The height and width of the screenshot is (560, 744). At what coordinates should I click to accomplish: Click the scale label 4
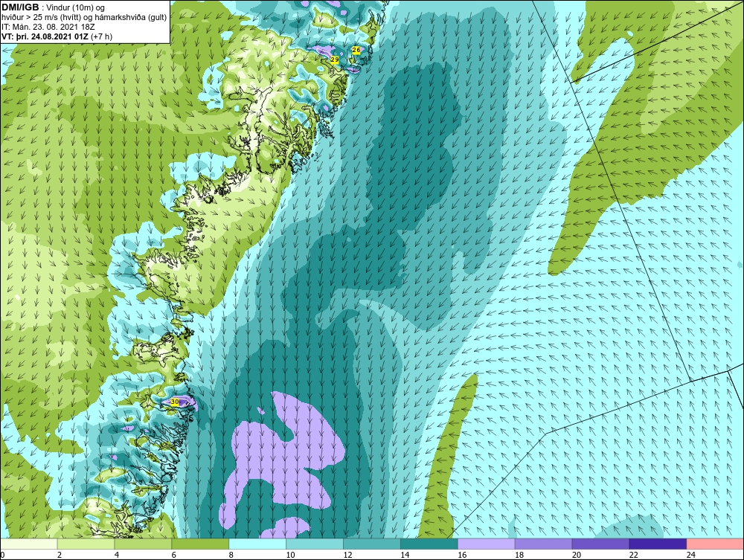click(x=117, y=555)
